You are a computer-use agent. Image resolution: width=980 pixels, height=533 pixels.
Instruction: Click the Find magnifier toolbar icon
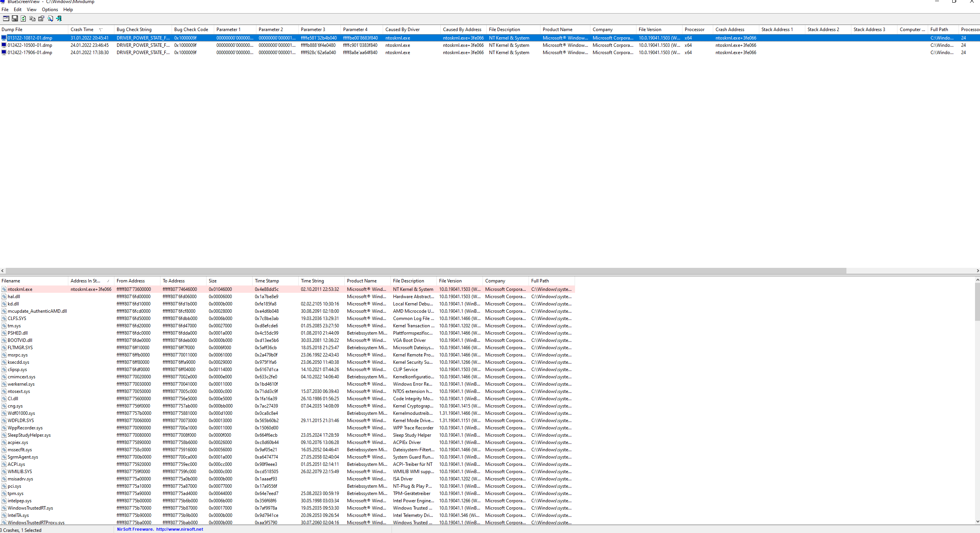pos(50,18)
